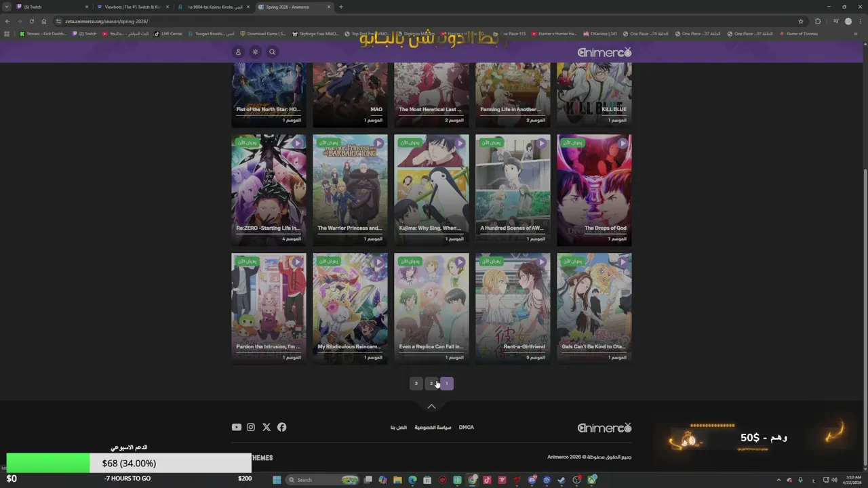This screenshot has height=488, width=868.
Task: Play icon on Rent-a-Girlfriend card
Action: point(541,262)
